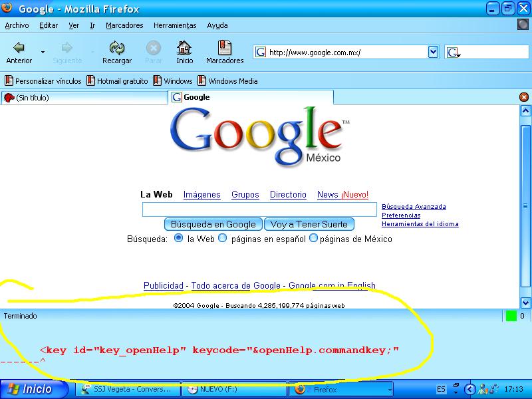Switch to the (Sin título) tab

coord(84,98)
